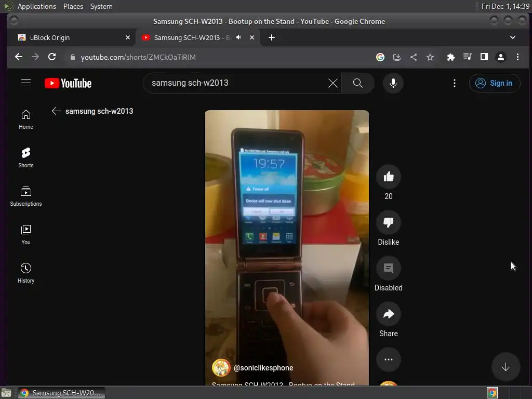Toggle Chrome side panel

pos(484,57)
